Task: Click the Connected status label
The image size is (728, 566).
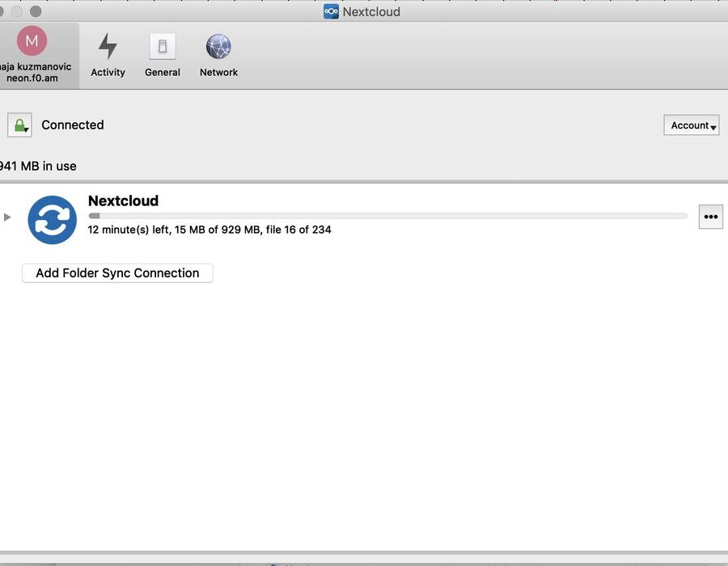Action: (73, 125)
